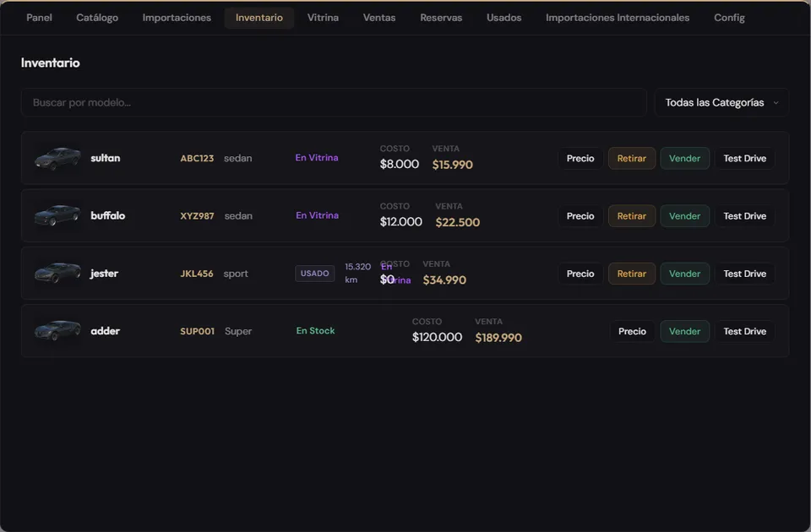This screenshot has height=532, width=811.
Task: Switch to the Catálogo tab
Action: pos(97,18)
